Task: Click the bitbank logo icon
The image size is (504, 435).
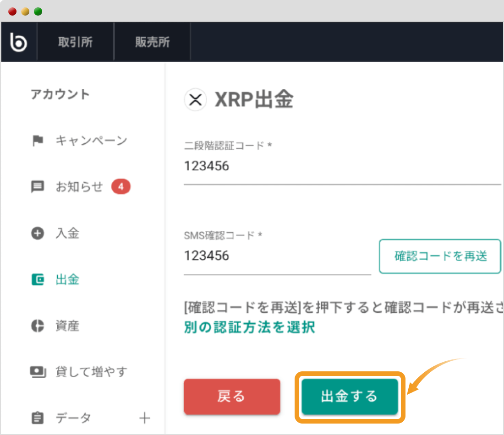Action: [18, 42]
